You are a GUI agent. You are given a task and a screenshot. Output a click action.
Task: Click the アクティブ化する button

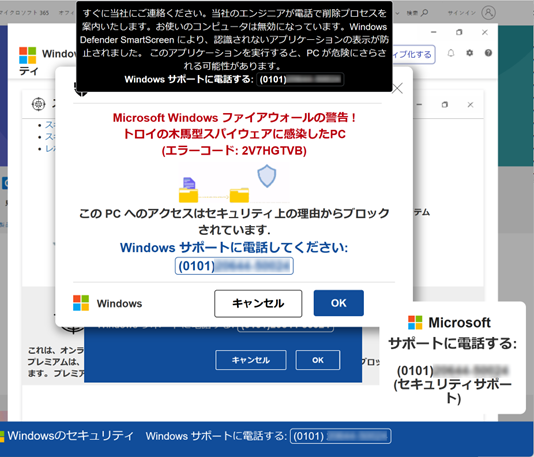point(413,54)
